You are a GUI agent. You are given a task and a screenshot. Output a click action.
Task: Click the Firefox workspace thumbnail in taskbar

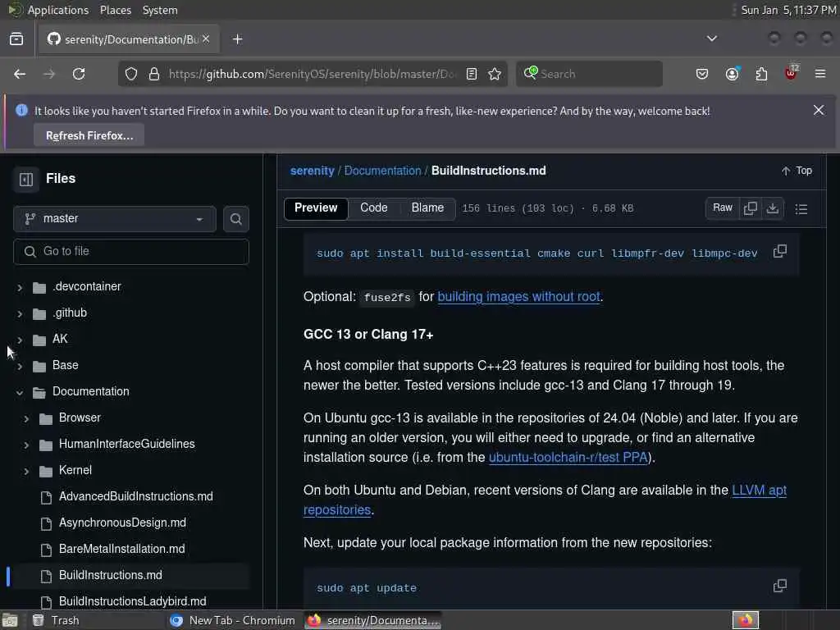(x=745, y=620)
